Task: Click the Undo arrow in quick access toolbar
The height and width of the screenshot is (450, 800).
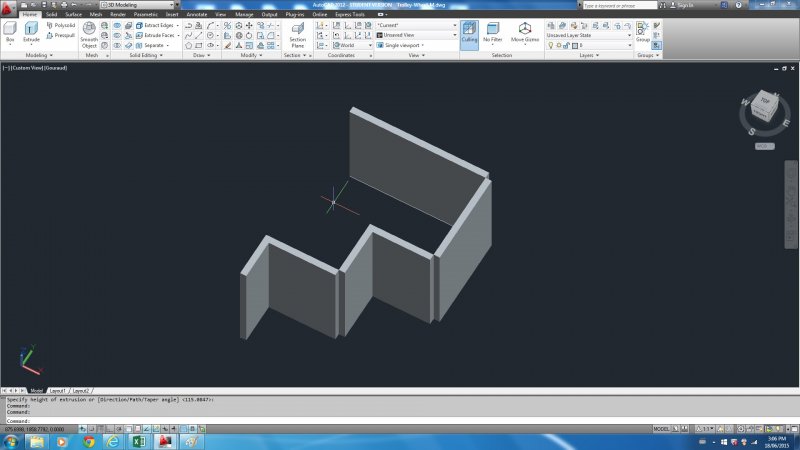Action: point(73,5)
